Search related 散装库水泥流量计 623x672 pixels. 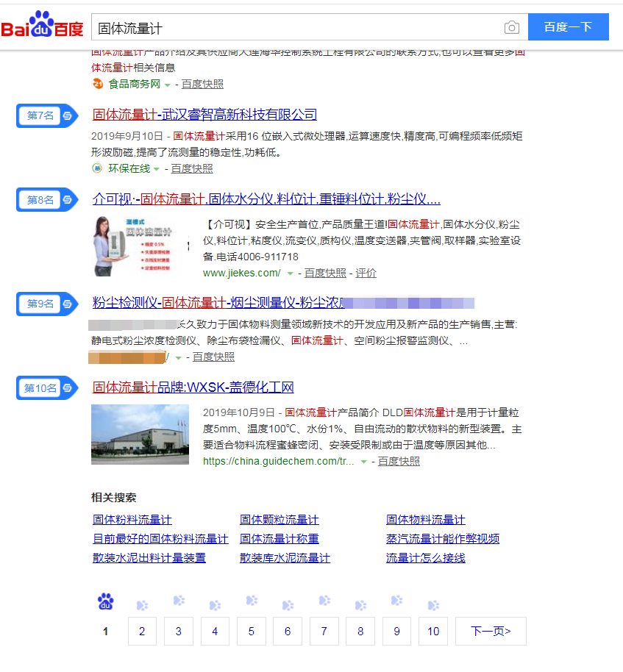[285, 558]
